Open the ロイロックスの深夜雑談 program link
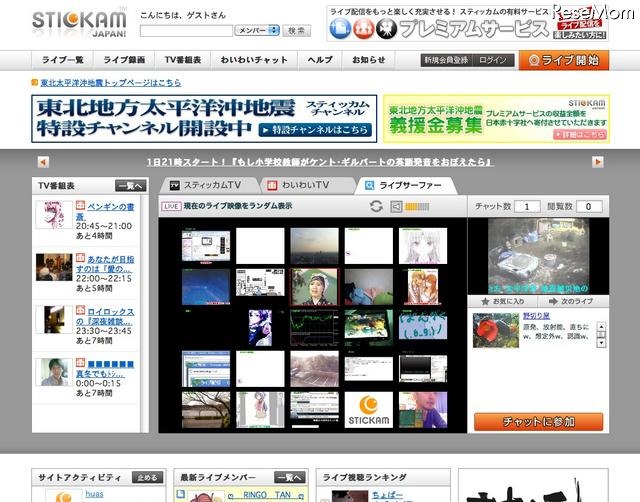 (x=105, y=316)
